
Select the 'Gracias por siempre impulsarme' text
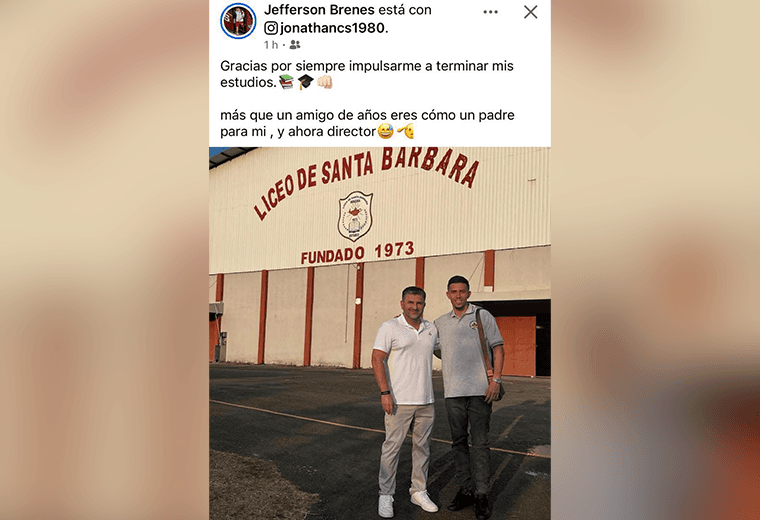367,74
